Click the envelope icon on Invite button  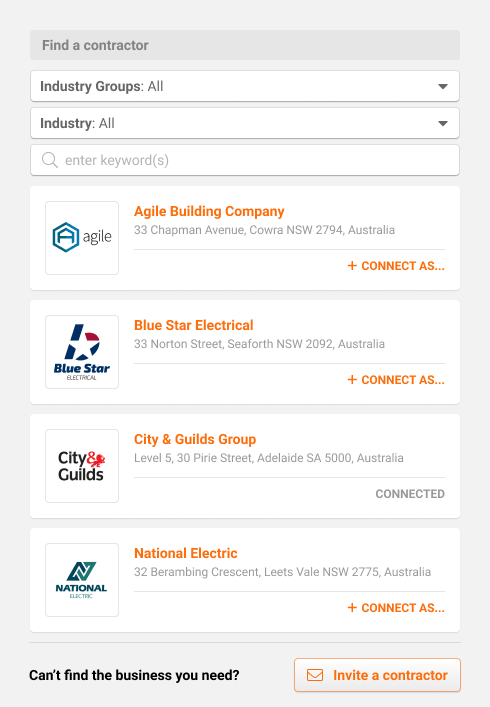tap(315, 675)
